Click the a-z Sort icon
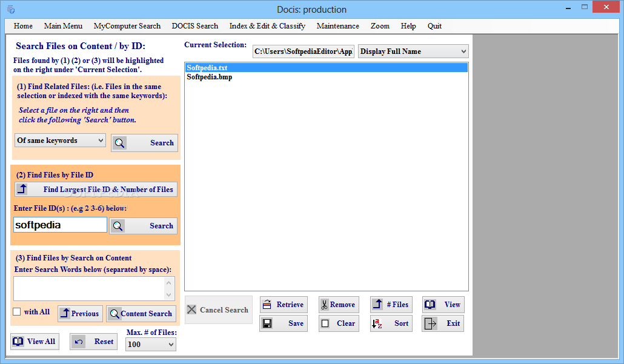 pos(377,323)
